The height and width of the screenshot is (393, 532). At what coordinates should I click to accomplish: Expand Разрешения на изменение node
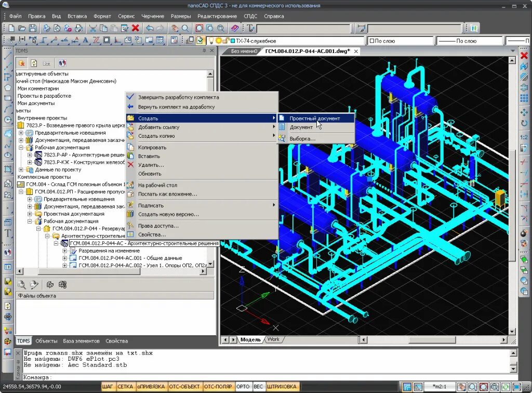(x=65, y=251)
